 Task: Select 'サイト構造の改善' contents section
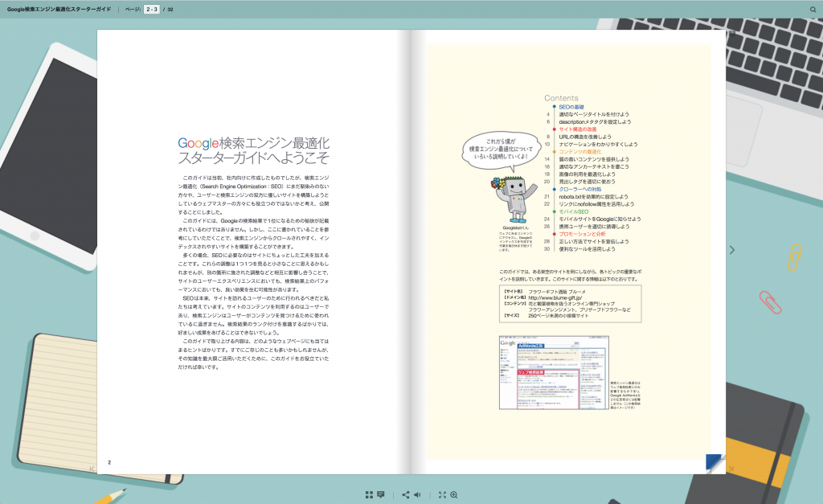(577, 129)
